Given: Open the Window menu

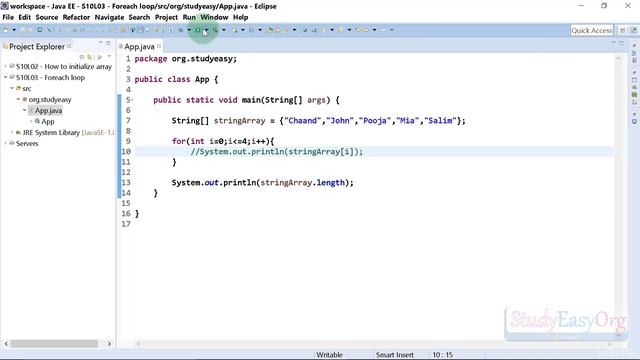Looking at the screenshot, I should (214, 17).
